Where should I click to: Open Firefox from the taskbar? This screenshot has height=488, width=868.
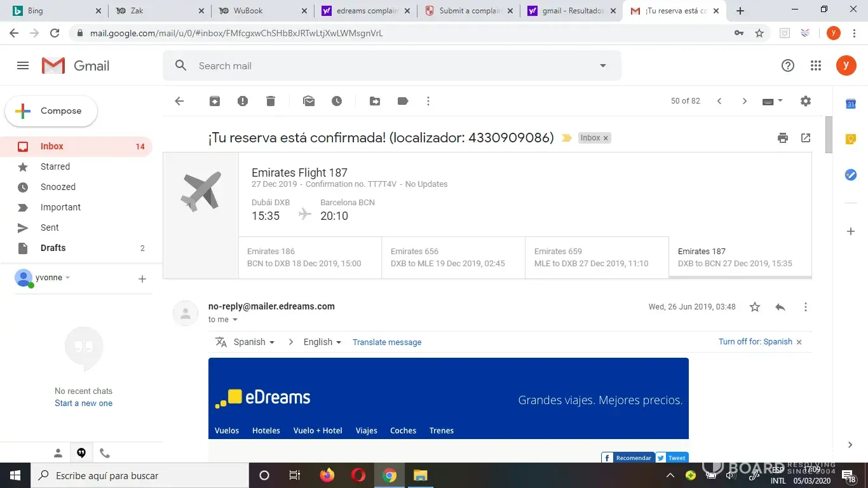(327, 475)
